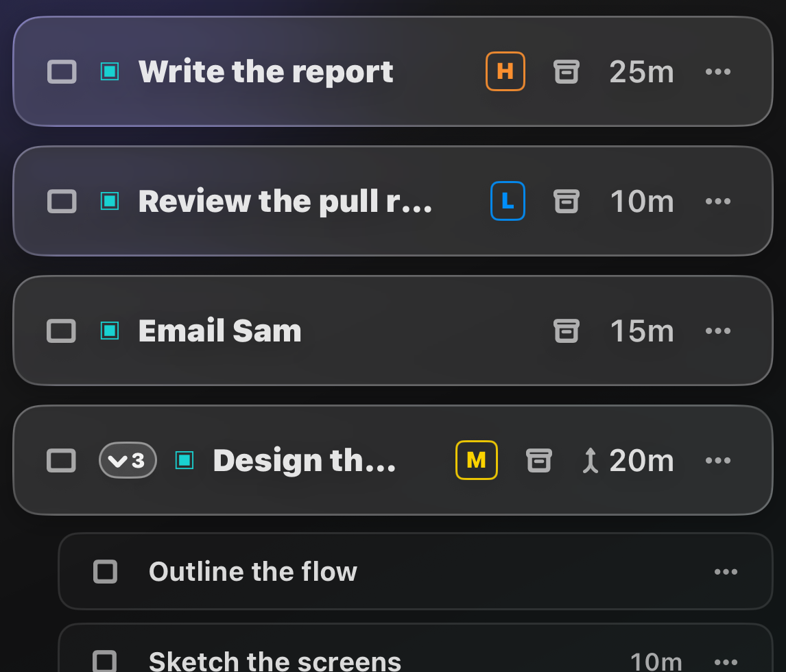Select the Outline the flow subtask text
This screenshot has height=672, width=786.
tap(253, 572)
